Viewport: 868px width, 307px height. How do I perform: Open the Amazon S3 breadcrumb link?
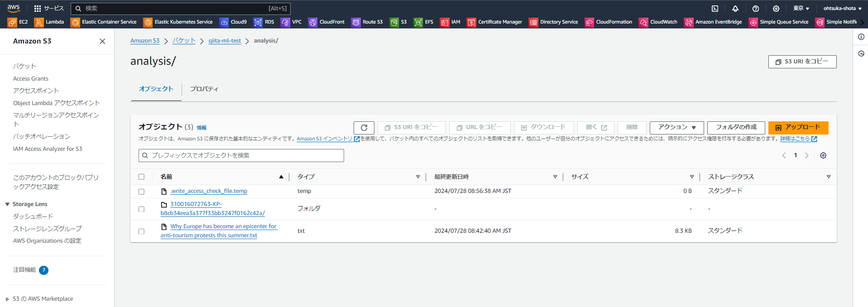coord(145,41)
